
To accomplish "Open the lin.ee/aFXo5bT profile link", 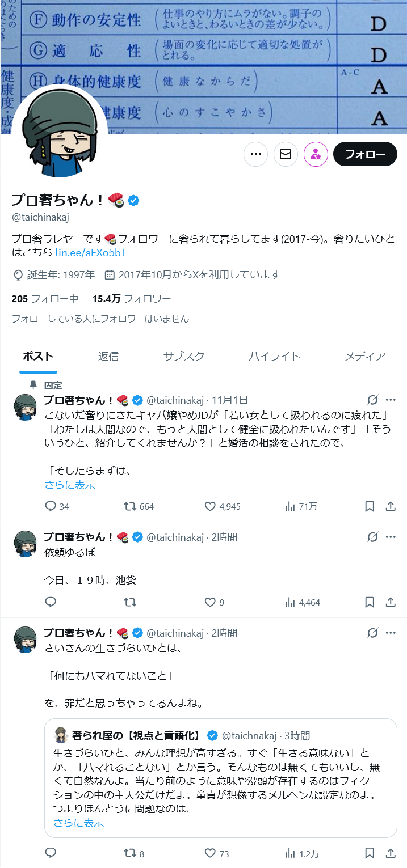I will coord(90,252).
